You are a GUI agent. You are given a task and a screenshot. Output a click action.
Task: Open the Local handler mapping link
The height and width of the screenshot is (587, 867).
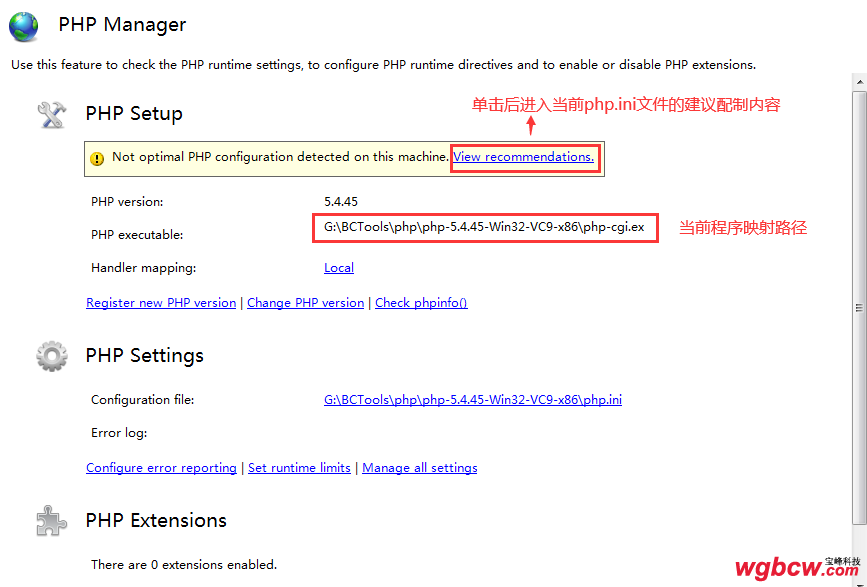pos(339,268)
